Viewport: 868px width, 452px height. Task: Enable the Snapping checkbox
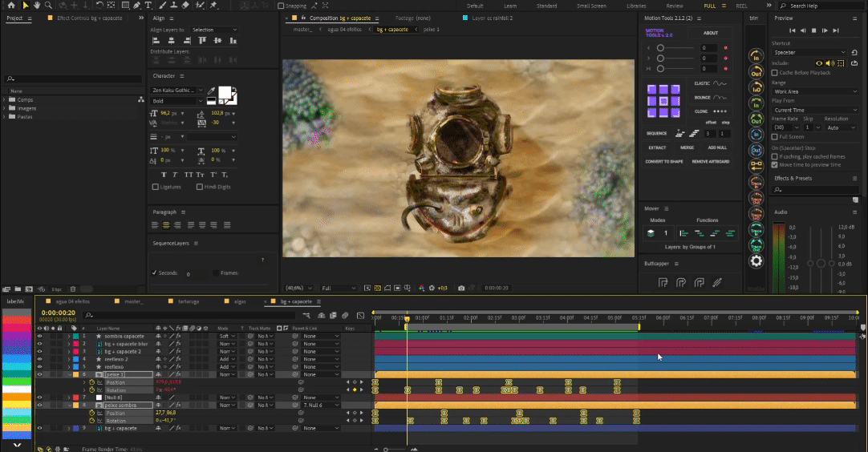point(281,6)
